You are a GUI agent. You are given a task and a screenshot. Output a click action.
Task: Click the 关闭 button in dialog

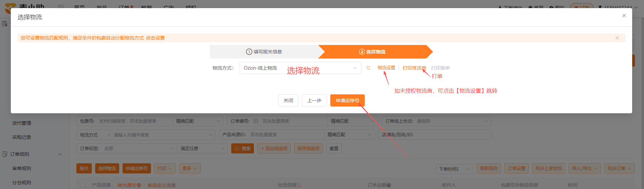288,100
